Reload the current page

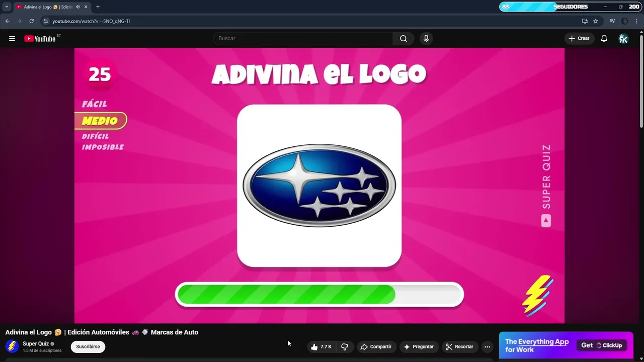pyautogui.click(x=31, y=21)
